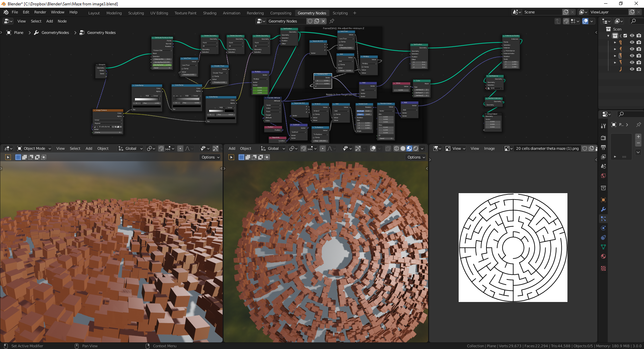Viewport: 644px width, 349px height.
Task: Open Render Properties with the camera icon
Action: (x=603, y=138)
